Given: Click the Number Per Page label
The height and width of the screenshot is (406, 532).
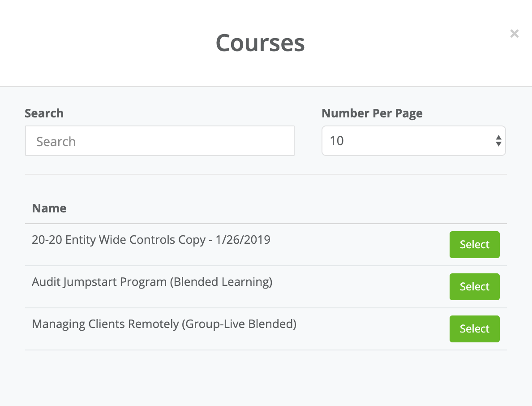Looking at the screenshot, I should [372, 113].
